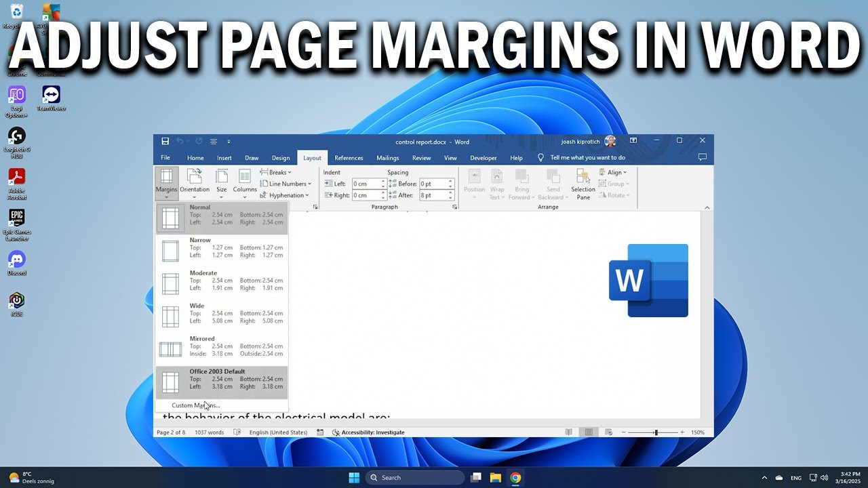Switch to Read Mode view
This screenshot has width=868, height=488.
pyautogui.click(x=568, y=432)
